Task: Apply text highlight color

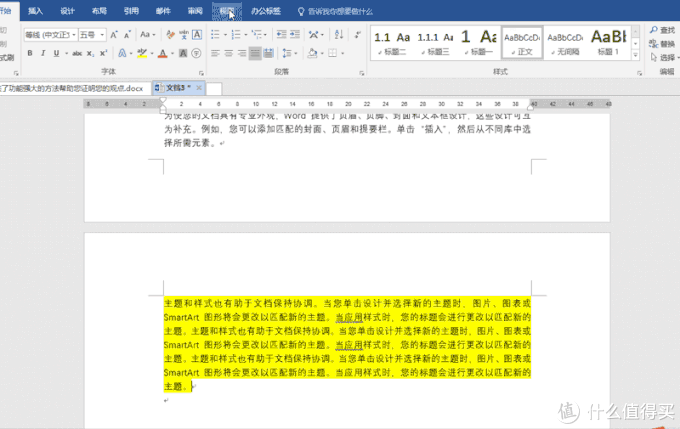Action: click(x=142, y=53)
